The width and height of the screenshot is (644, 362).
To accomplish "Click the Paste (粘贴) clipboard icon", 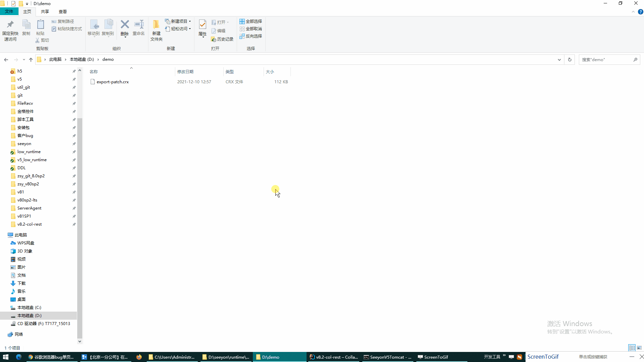I will (40, 28).
